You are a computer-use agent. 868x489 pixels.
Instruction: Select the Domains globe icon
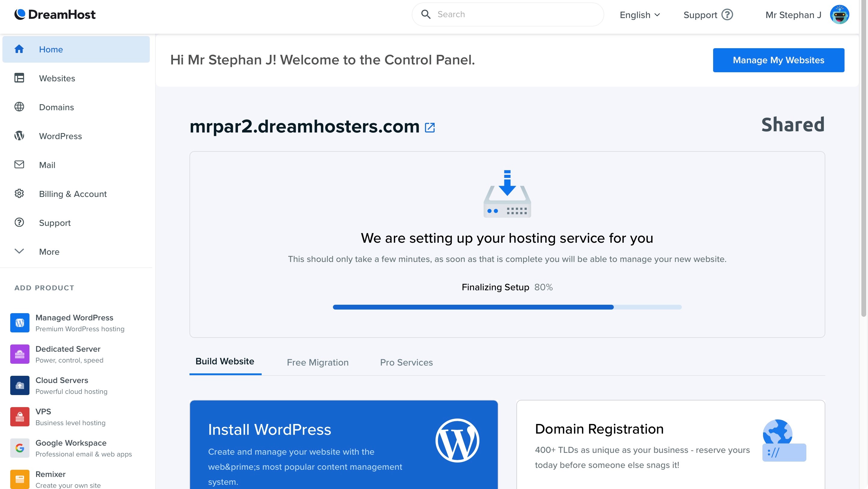click(19, 107)
